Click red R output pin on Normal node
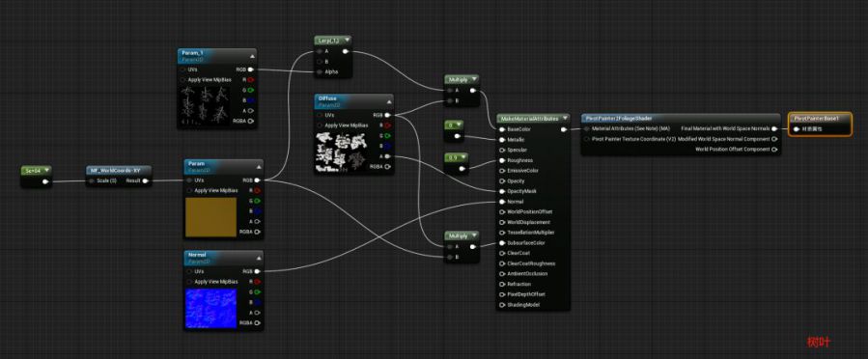The height and width of the screenshot is (359, 868). (258, 282)
